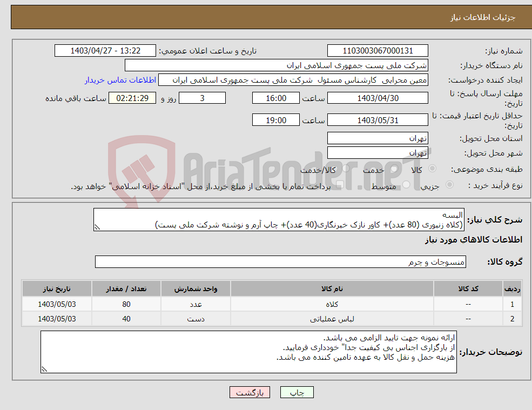This screenshot has height=410, width=532.
Task: Select the متوسط purchase type radio
Action: [406, 185]
